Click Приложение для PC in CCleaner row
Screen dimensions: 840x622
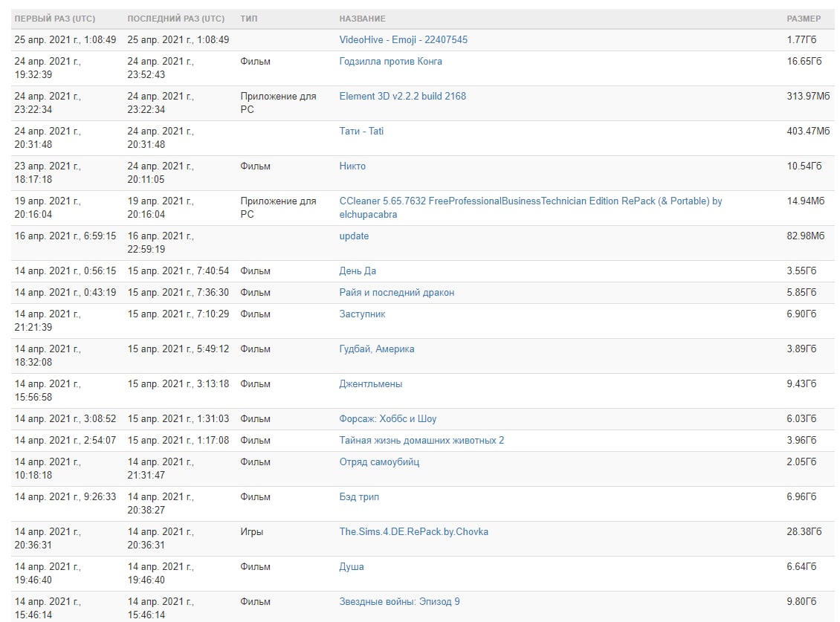point(278,208)
